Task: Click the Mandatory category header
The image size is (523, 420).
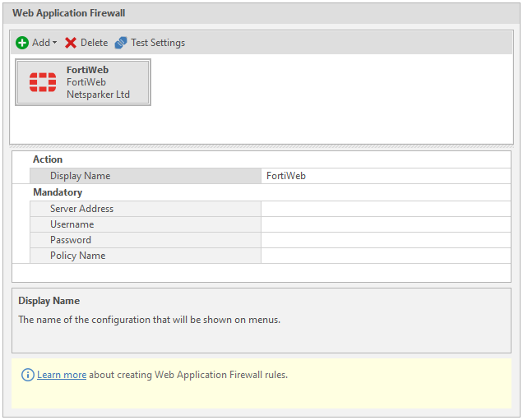Action: pos(58,192)
